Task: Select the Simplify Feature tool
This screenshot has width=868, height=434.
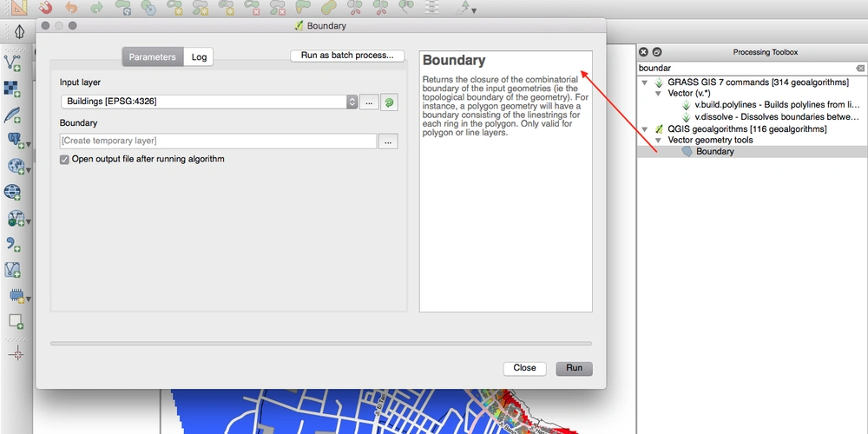Action: pos(148,7)
